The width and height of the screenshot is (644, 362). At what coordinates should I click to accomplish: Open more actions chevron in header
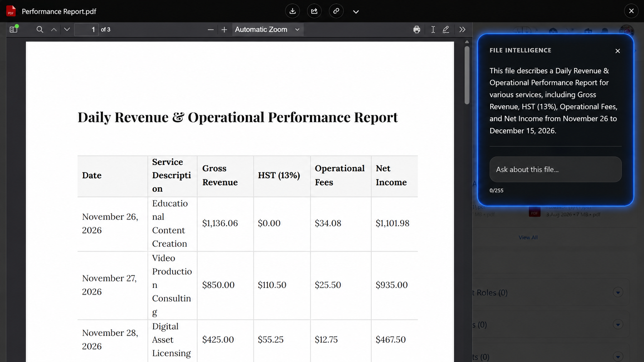(356, 12)
